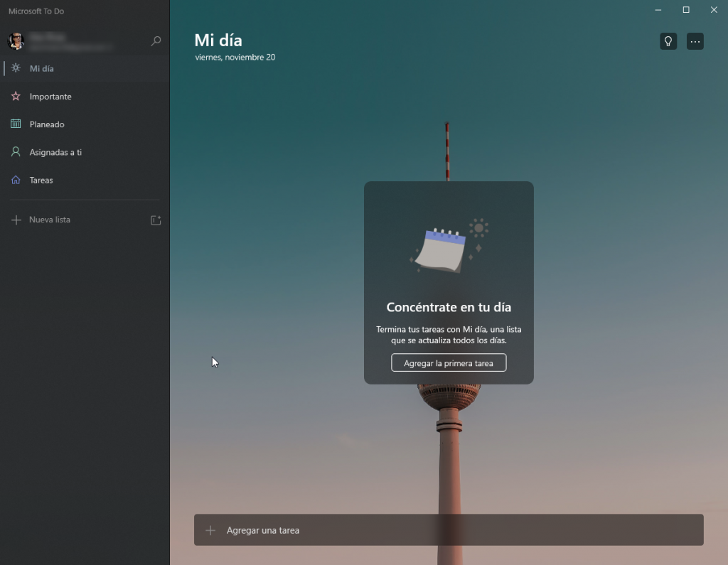
Task: Open the Planeado list
Action: point(85,124)
